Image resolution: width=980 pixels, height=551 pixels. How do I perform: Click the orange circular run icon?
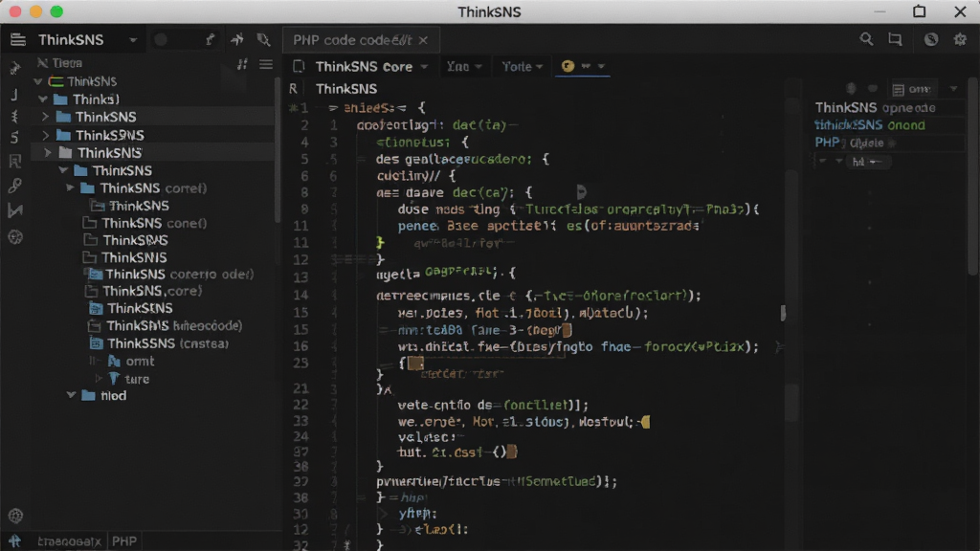[x=568, y=66]
